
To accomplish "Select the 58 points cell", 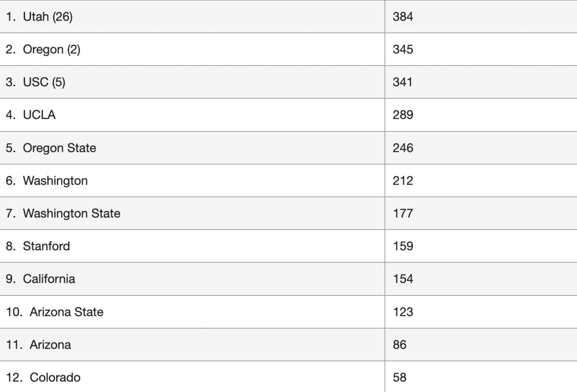I will (x=400, y=378).
